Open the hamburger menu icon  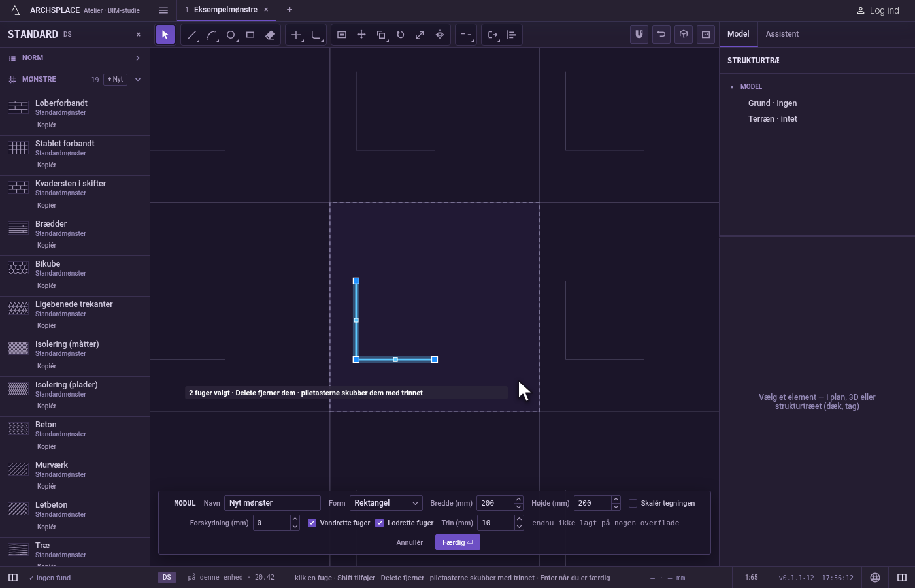pyautogui.click(x=163, y=10)
